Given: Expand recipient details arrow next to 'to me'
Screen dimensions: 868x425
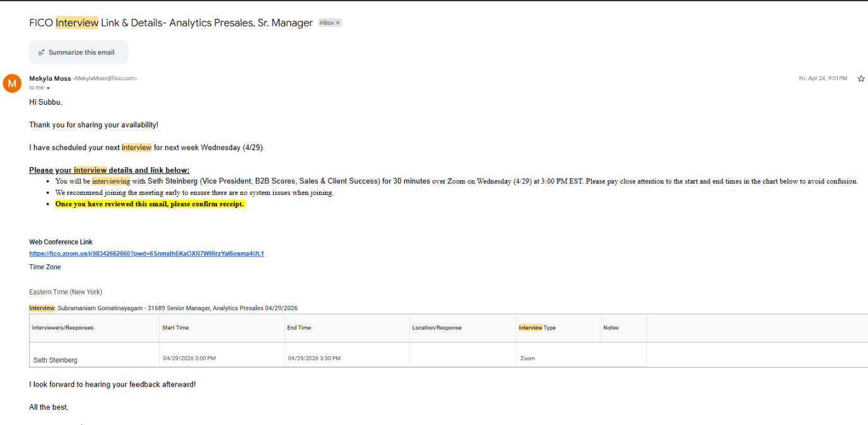Looking at the screenshot, I should 48,88.
